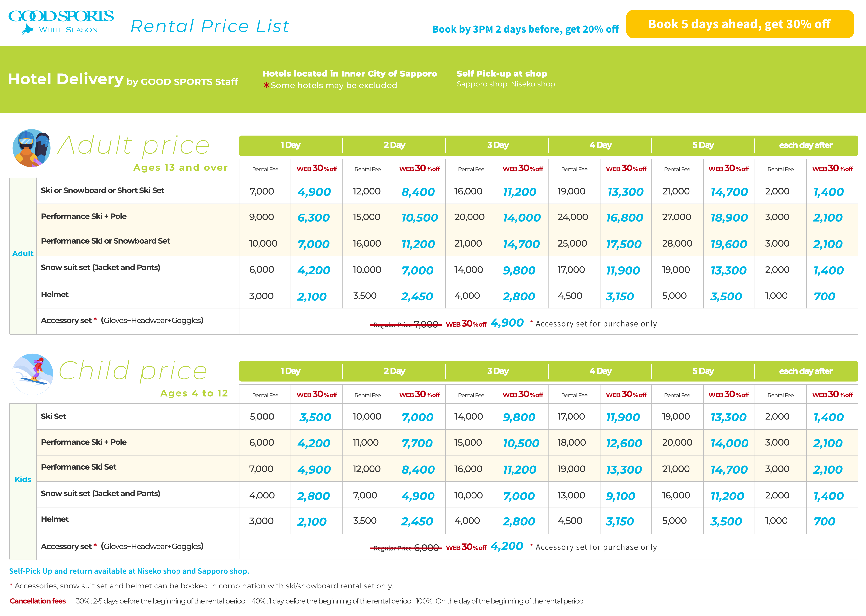Click child ski set 1 Day web price 3,500
This screenshot has height=616, width=866.
(x=315, y=417)
